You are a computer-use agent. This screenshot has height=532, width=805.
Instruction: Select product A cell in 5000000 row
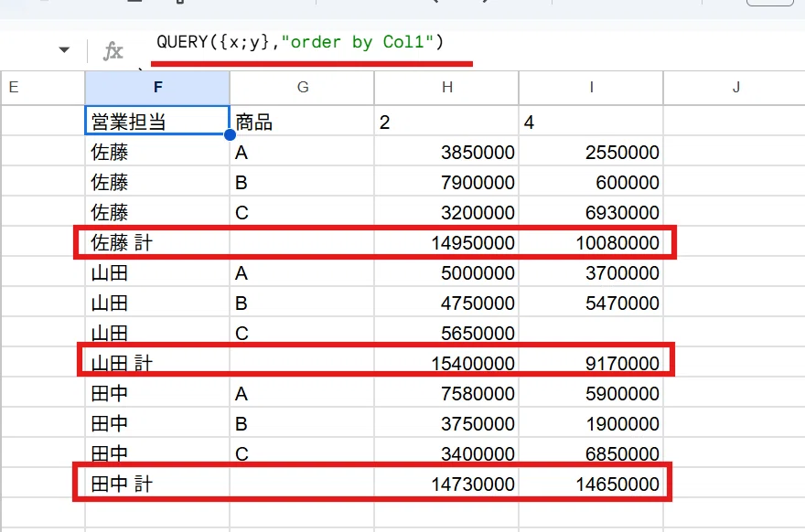[x=303, y=271]
